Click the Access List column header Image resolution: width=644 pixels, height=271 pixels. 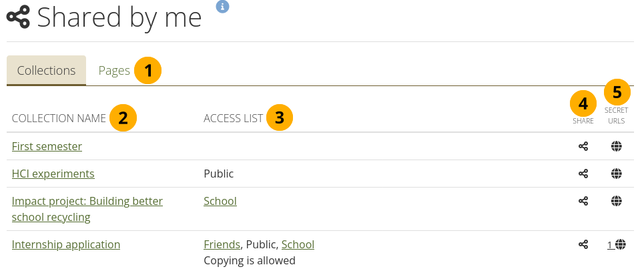233,119
